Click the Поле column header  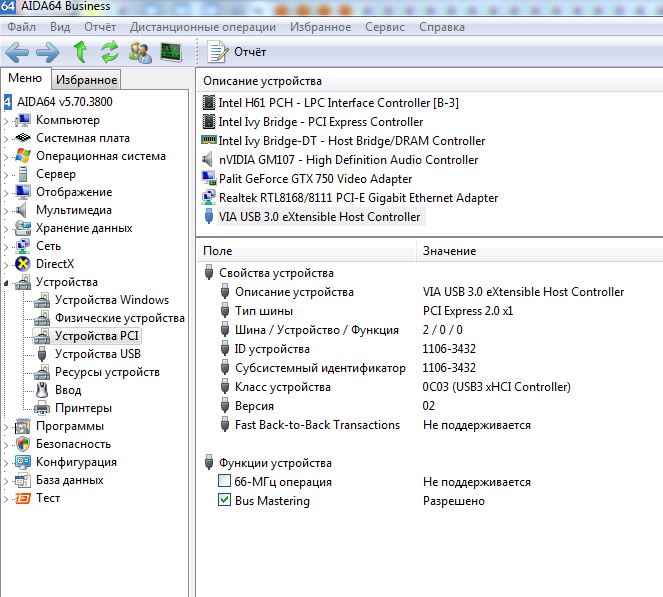pos(307,251)
